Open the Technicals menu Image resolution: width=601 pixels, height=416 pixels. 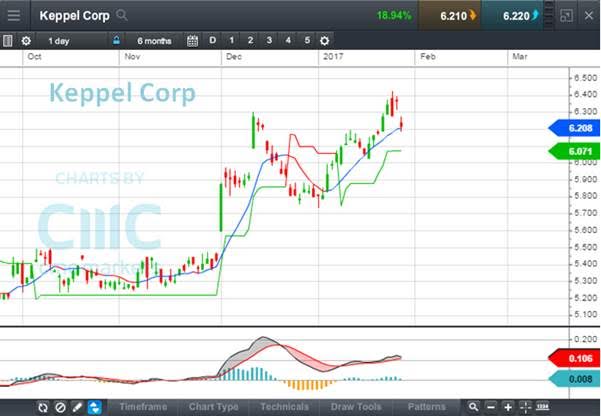coord(284,407)
